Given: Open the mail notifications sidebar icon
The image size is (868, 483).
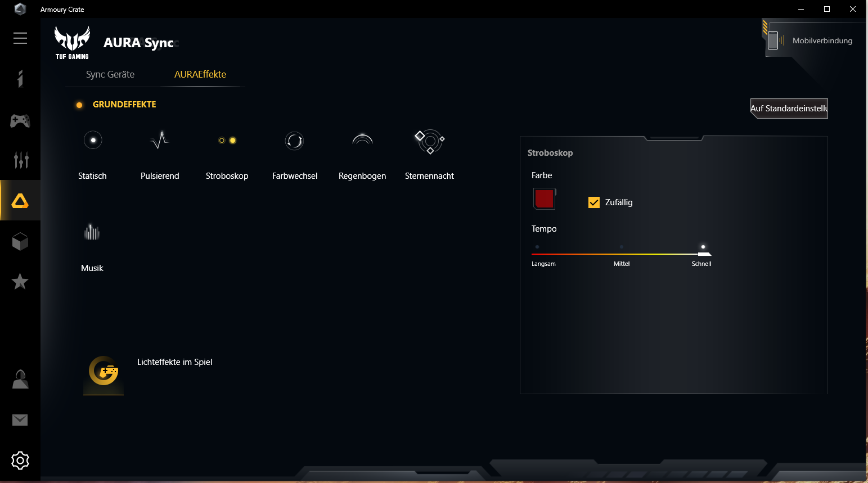Looking at the screenshot, I should coord(20,420).
